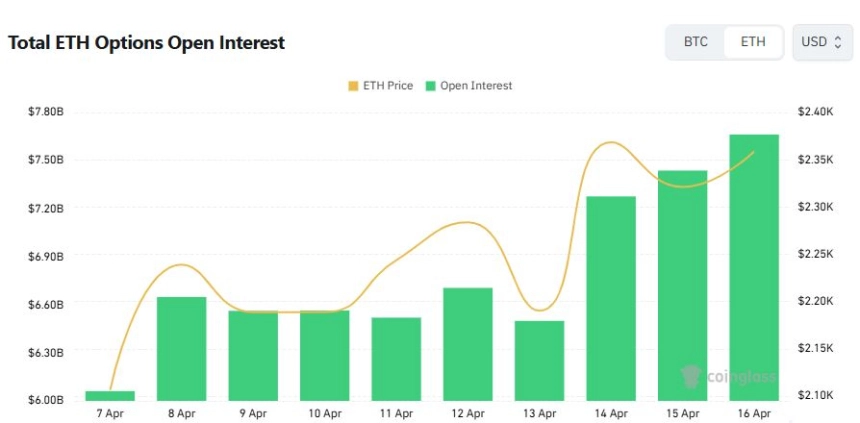
Task: Select the 14 Apr open interest bar
Action: coord(610,298)
